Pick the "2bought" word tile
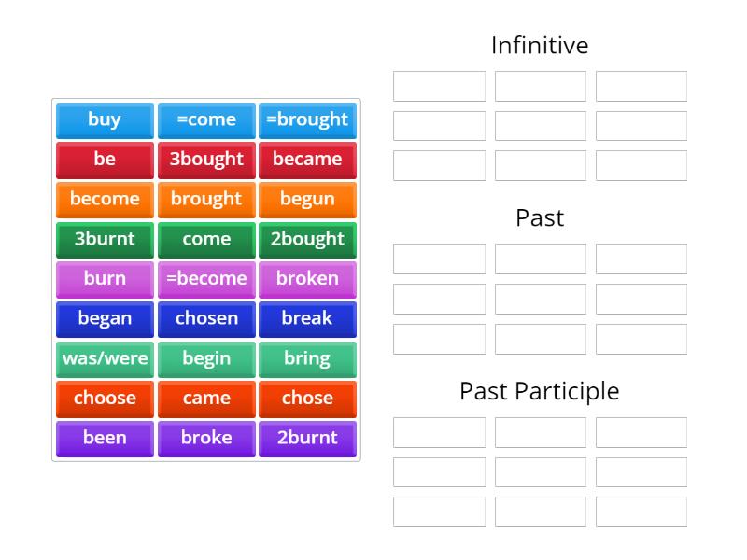The height and width of the screenshot is (560, 747). tap(307, 239)
